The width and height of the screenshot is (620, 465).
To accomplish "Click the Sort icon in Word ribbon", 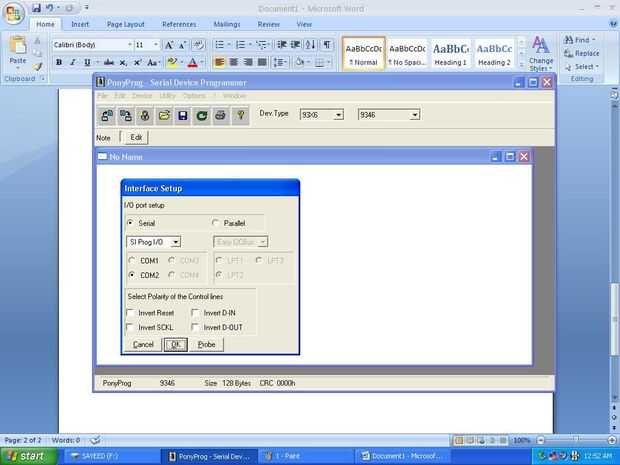I will (310, 45).
